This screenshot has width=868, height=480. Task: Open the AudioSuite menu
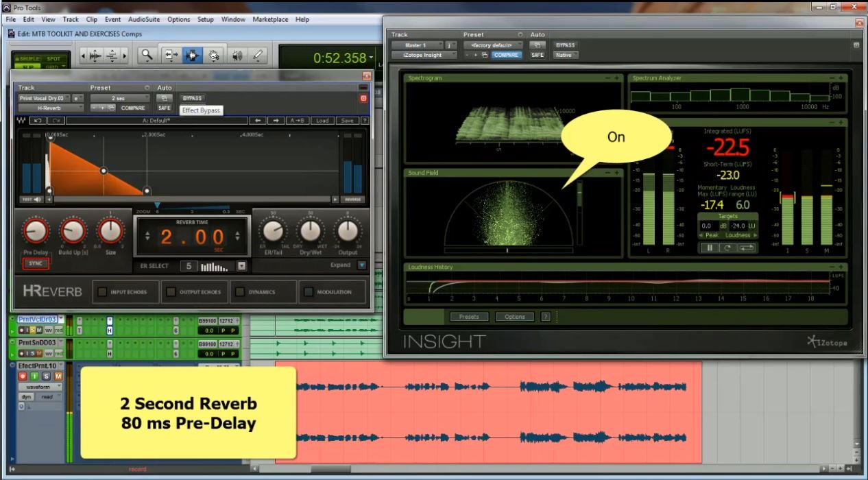point(143,19)
